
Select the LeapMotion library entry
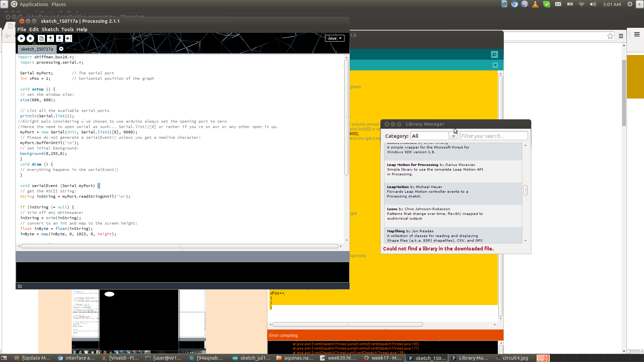click(453, 192)
